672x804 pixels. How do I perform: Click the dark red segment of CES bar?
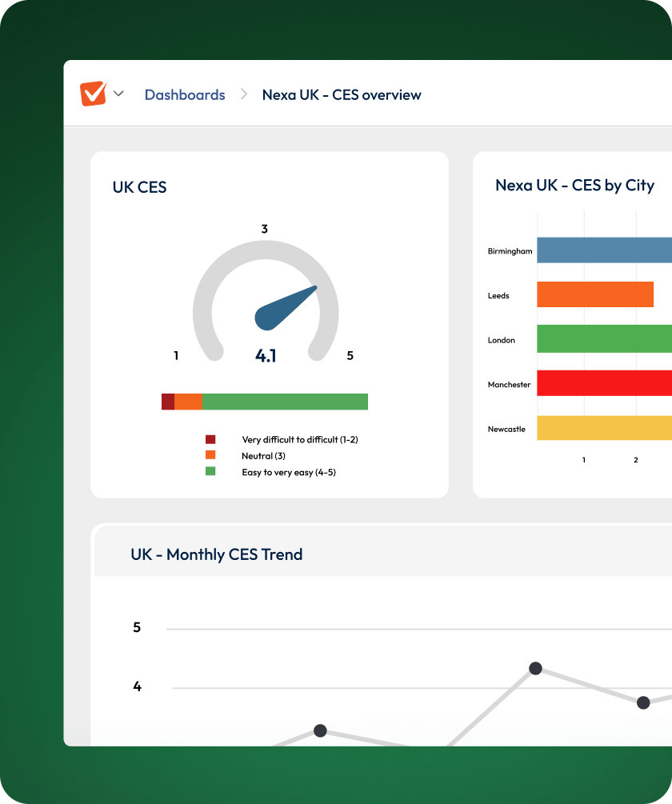(168, 402)
